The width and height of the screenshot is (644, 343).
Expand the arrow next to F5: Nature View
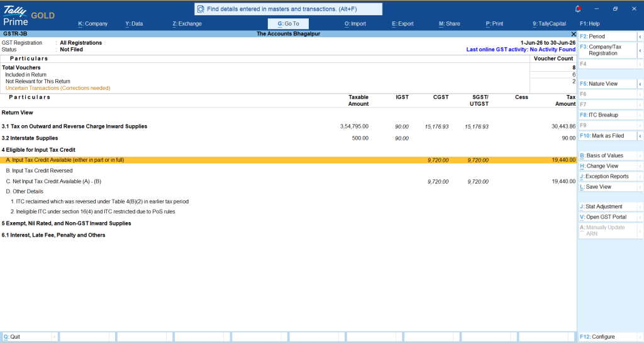640,84
